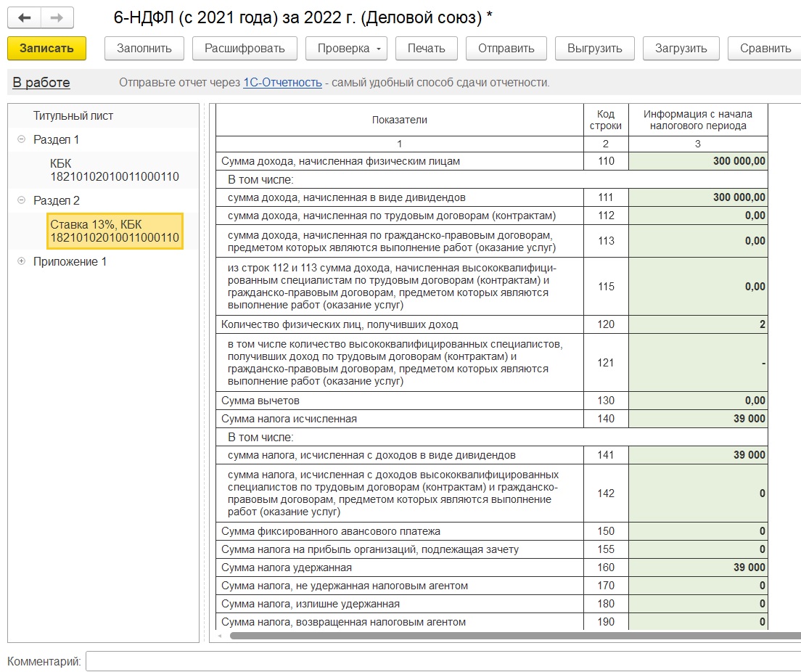
Task: Go forward with the right arrow icon
Action: coord(57,17)
